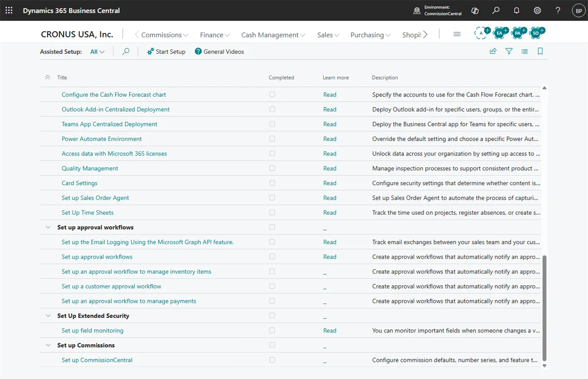Tick Completed box for Set Up Time Sheets

pos(272,212)
